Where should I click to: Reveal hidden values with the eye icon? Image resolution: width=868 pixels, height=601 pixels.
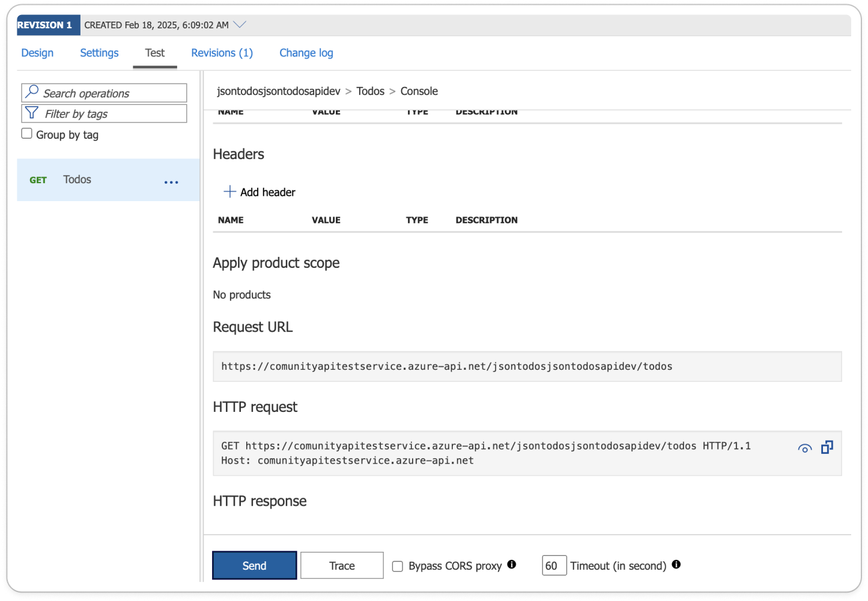tap(804, 448)
